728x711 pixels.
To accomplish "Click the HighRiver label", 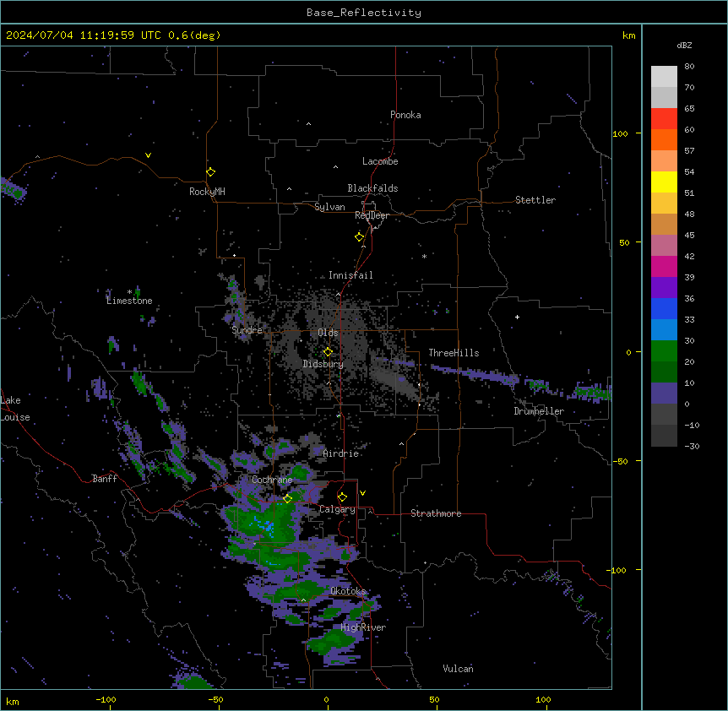I will [x=363, y=627].
